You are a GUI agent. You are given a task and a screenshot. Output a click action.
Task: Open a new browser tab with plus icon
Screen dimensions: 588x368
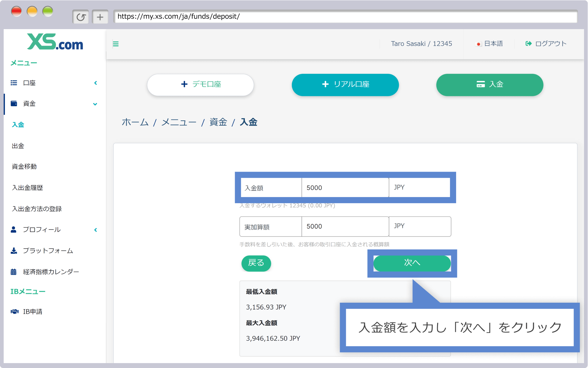point(100,17)
